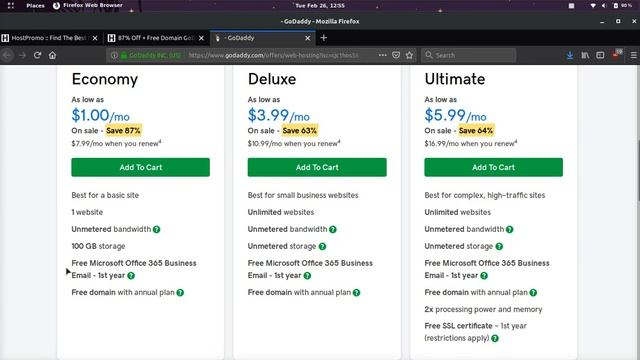
Task: Open the page actions three-dot menu
Action: point(382,55)
